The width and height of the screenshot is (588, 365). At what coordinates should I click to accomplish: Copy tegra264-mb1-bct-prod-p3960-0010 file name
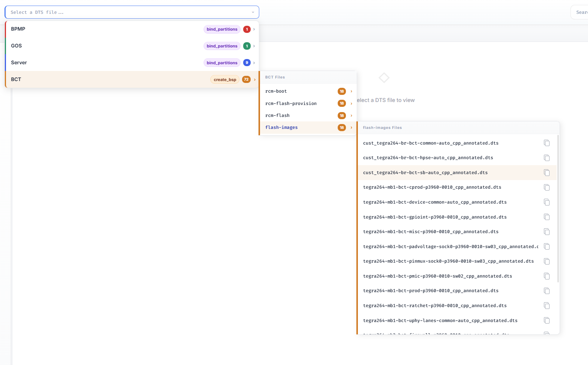tap(547, 291)
